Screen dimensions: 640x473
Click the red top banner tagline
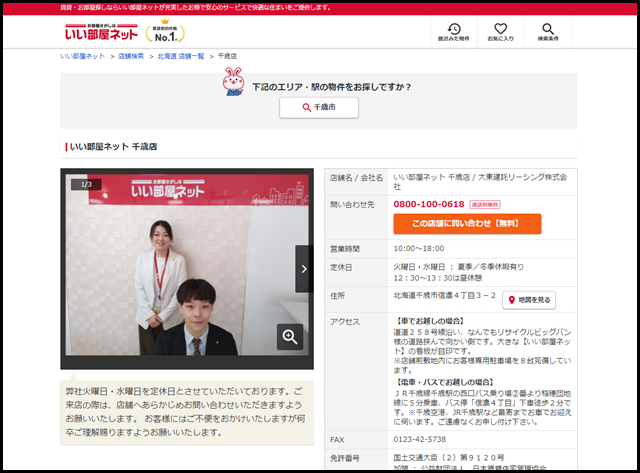tap(196, 8)
